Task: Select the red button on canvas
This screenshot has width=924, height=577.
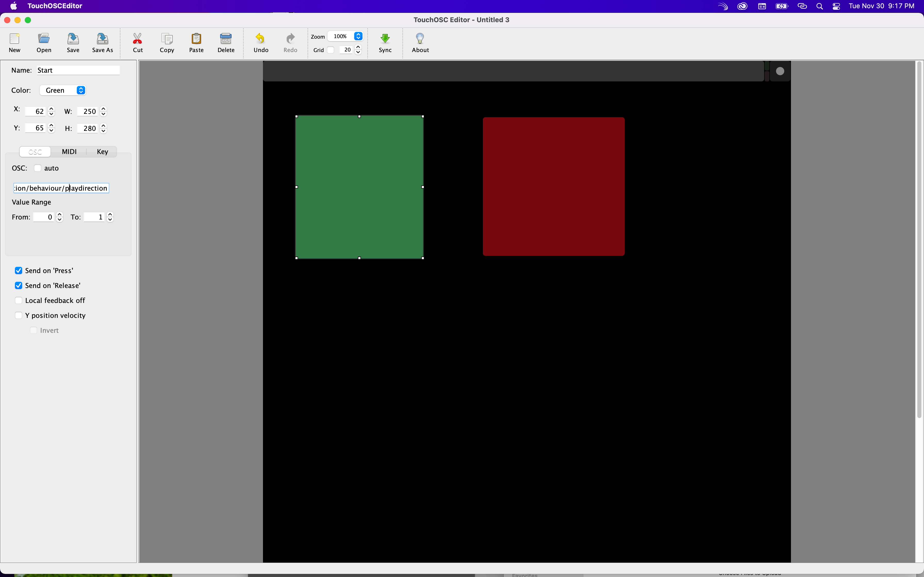Action: click(x=553, y=186)
